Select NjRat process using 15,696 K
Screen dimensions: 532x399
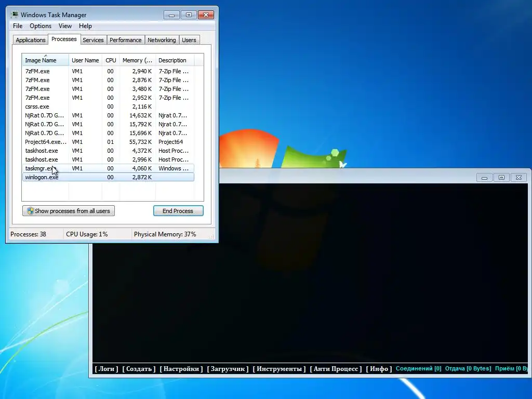[108, 133]
